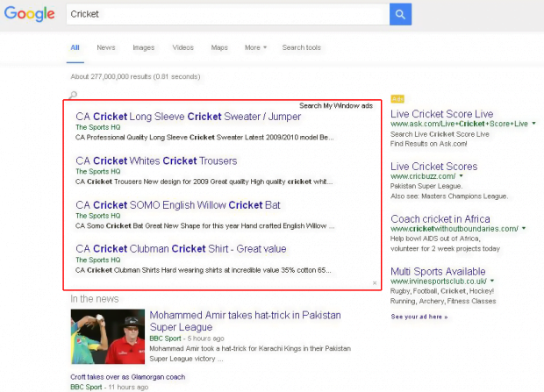Open CA Cricket SOMO English Willow Bat link
Screen dimensions: 544x392
[x=178, y=205]
